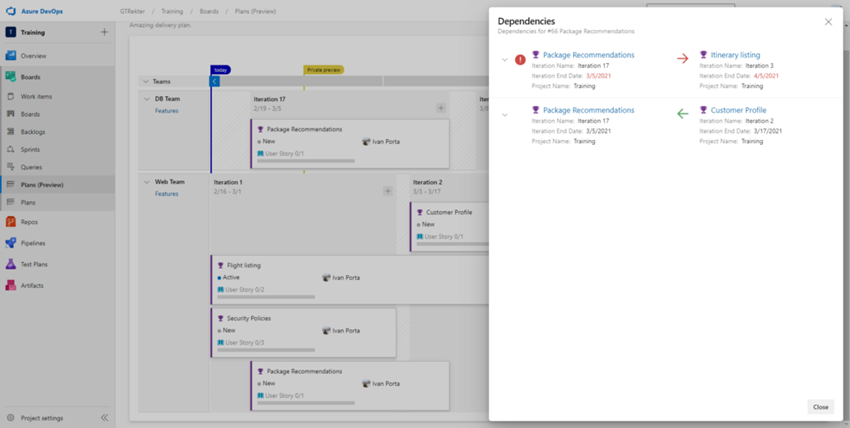Open Package Recommendations link beside green arrow

(589, 110)
